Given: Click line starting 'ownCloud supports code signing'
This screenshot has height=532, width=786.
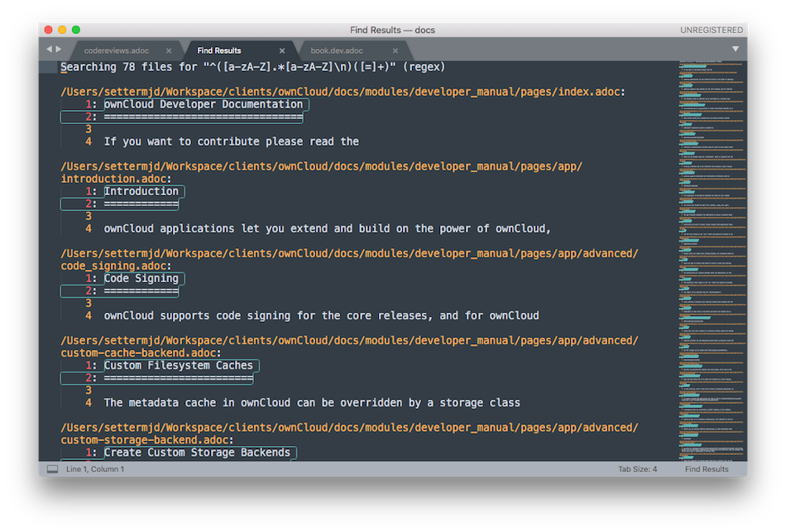Looking at the screenshot, I should point(321,315).
